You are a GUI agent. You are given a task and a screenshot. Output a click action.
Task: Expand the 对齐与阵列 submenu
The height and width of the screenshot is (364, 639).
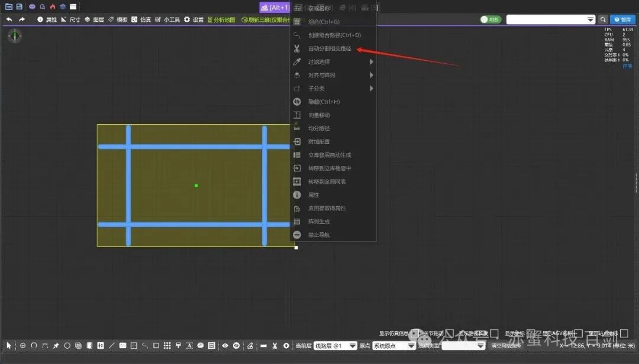(x=333, y=75)
